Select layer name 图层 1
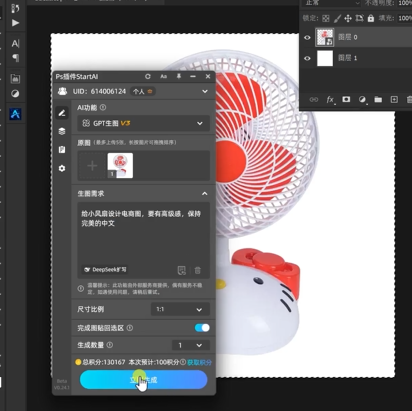 point(348,58)
